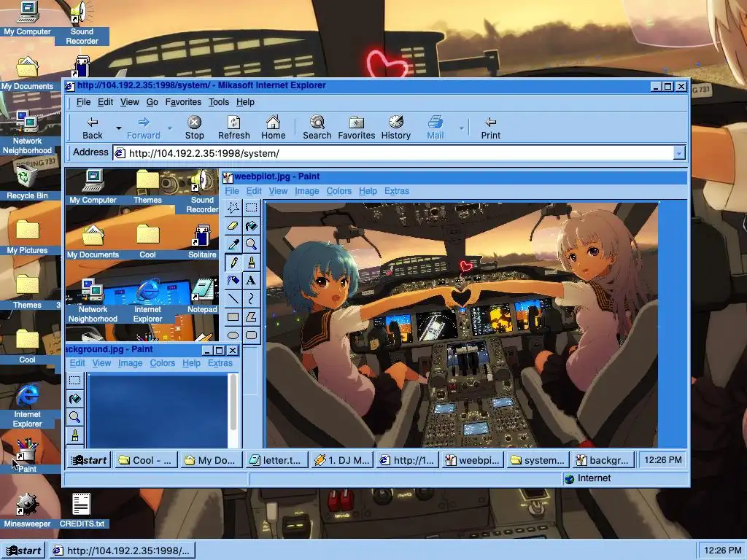Switch to the Cool folder task in nested taskbar

coord(146,460)
